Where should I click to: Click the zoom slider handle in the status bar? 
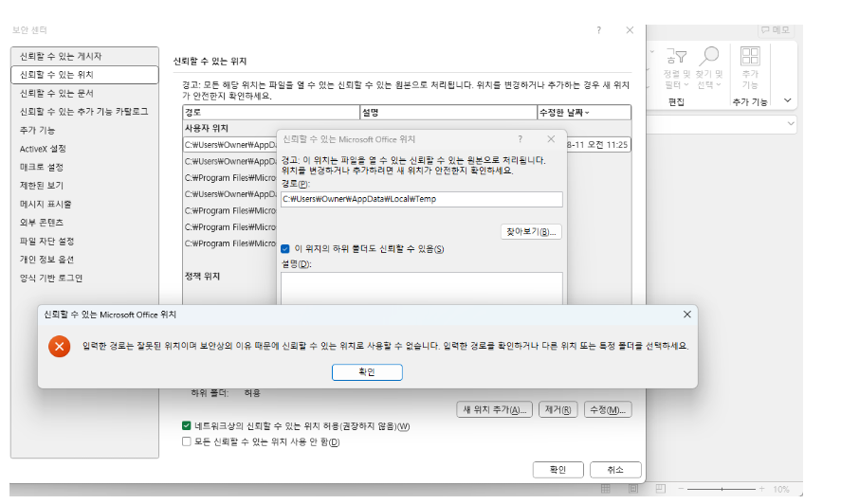coord(722,489)
